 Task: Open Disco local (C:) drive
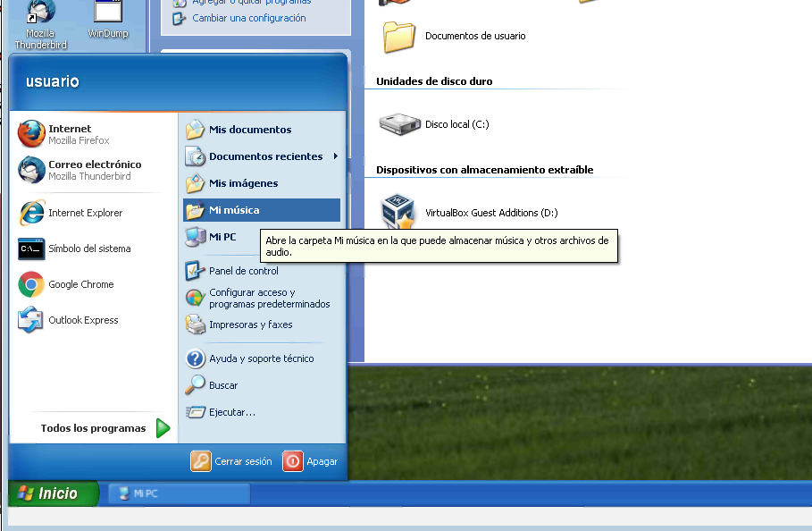(456, 124)
